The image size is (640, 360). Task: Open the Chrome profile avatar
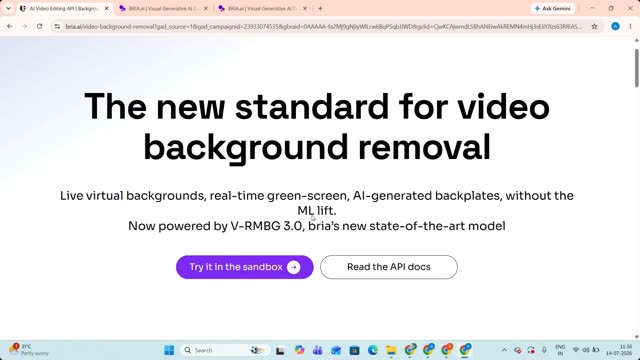(x=616, y=27)
